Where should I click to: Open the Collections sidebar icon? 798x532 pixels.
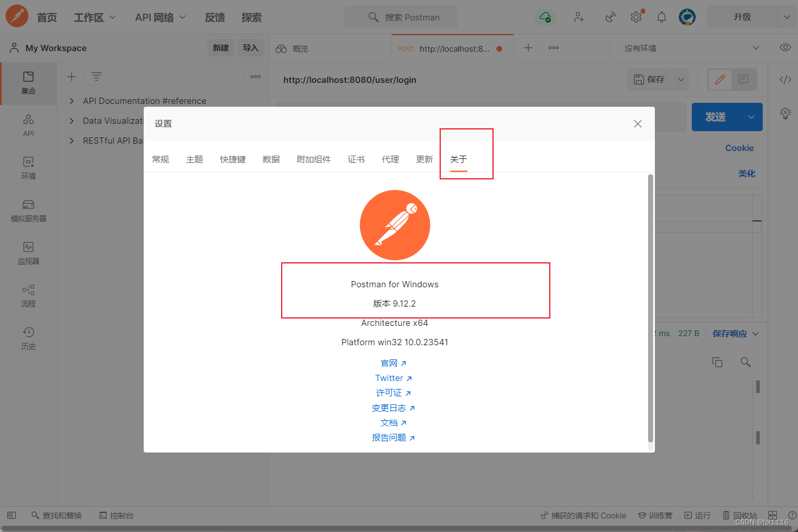point(28,83)
